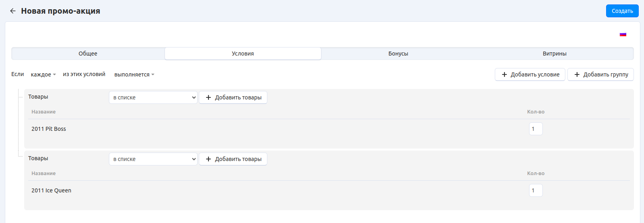Switch to the Общее tab

tap(88, 54)
